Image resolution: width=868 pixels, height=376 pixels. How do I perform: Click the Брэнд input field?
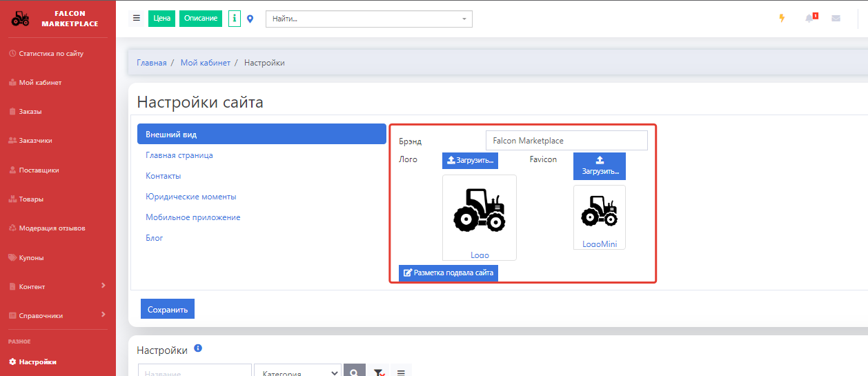click(566, 141)
